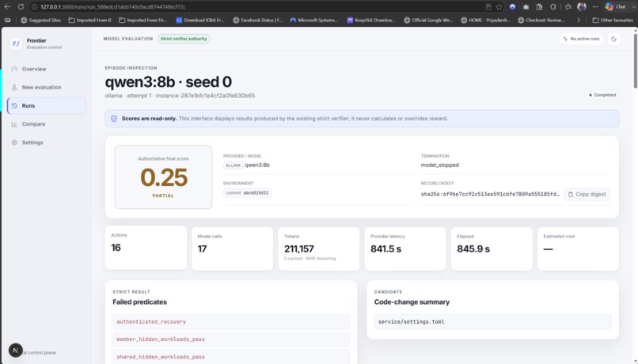Image resolution: width=638 pixels, height=364 pixels.
Task: Open browser Settings and more menu
Action: [595, 7]
